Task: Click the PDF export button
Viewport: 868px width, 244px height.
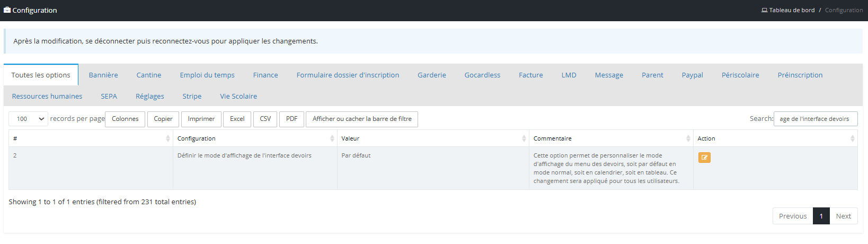Action: tap(291, 119)
